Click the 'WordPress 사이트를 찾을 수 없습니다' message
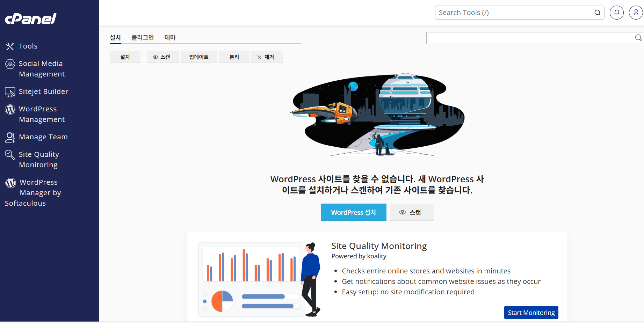Image resolution: width=644 pixels, height=323 pixels. [377, 184]
